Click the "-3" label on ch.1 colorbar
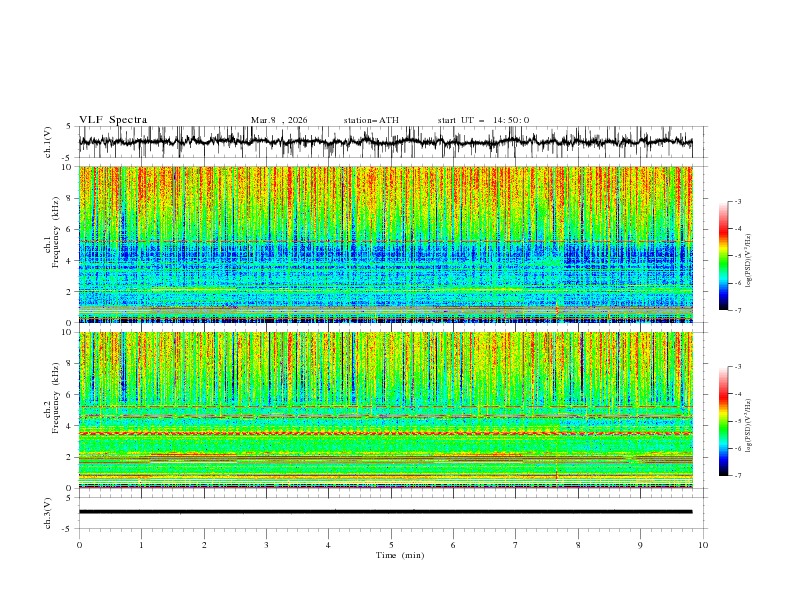 click(x=737, y=201)
